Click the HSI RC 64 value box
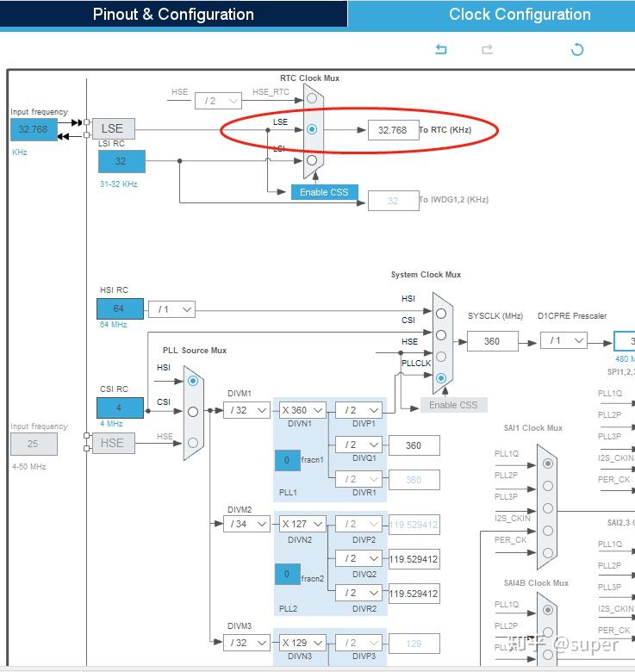 click(120, 308)
